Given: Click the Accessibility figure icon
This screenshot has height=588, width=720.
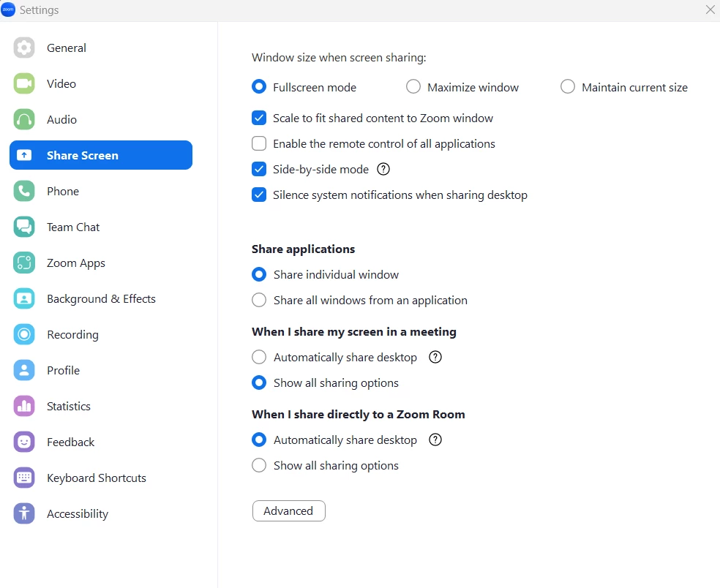Looking at the screenshot, I should (24, 513).
